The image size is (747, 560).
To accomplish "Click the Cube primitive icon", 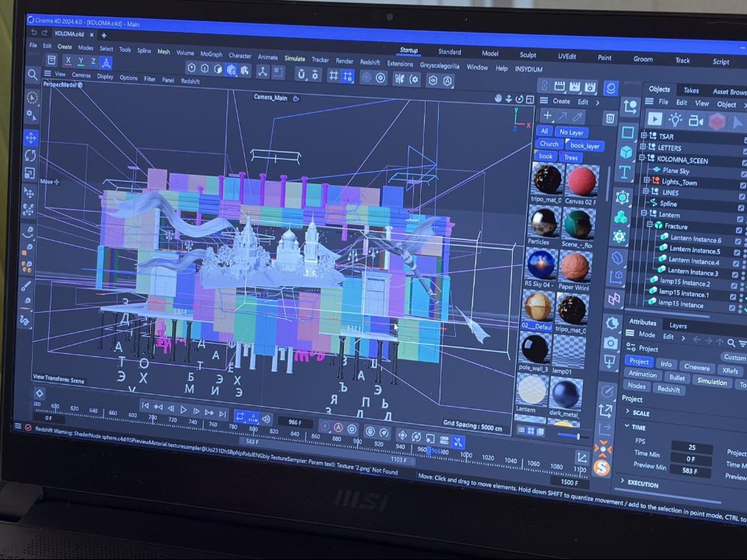I will point(626,152).
